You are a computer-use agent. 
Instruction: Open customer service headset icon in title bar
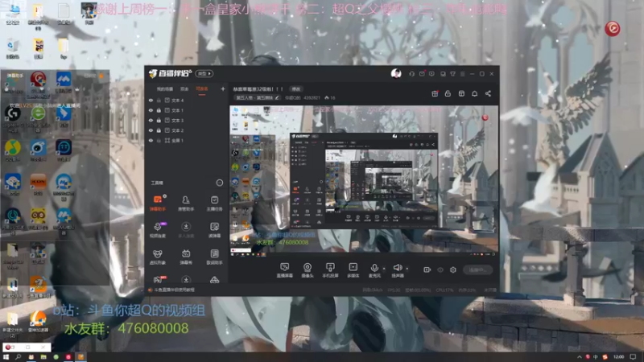[x=411, y=74]
